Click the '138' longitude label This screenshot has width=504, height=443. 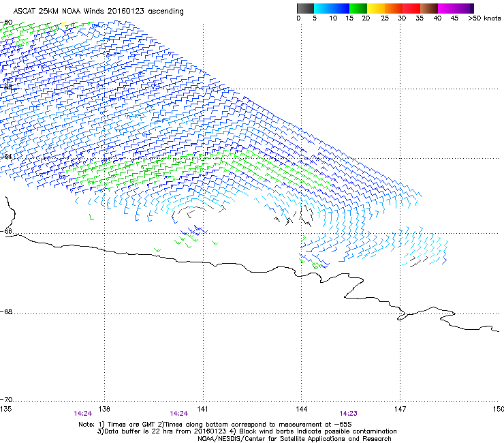coord(104,408)
